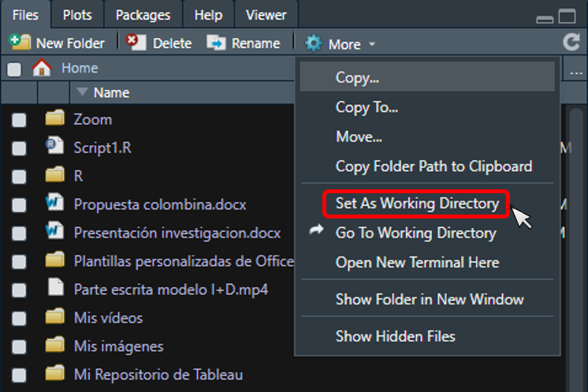Expand the More dropdown arrow

coord(372,45)
